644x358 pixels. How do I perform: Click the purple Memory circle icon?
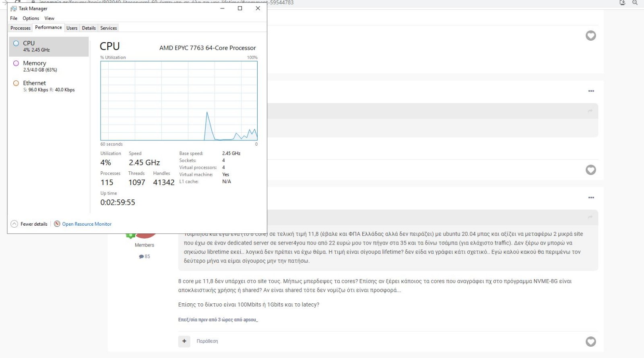point(16,63)
